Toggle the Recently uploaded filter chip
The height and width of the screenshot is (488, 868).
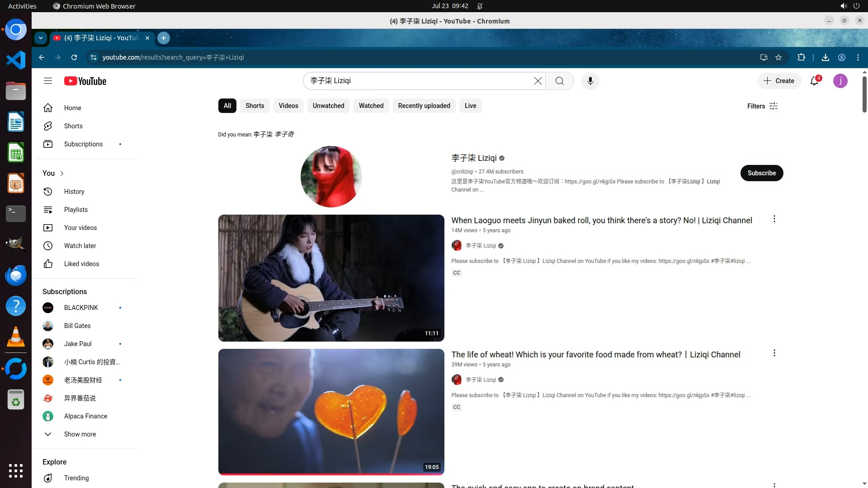point(424,106)
